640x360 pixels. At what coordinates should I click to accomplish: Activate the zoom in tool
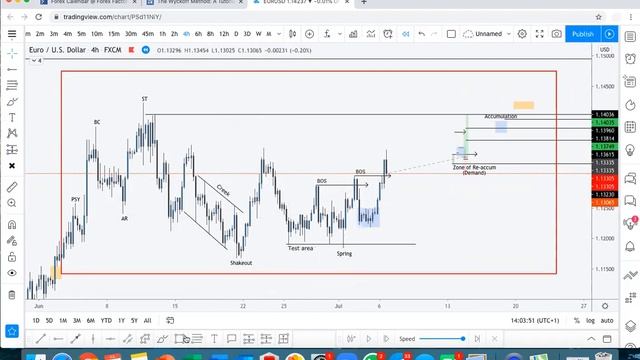[x=12, y=203]
